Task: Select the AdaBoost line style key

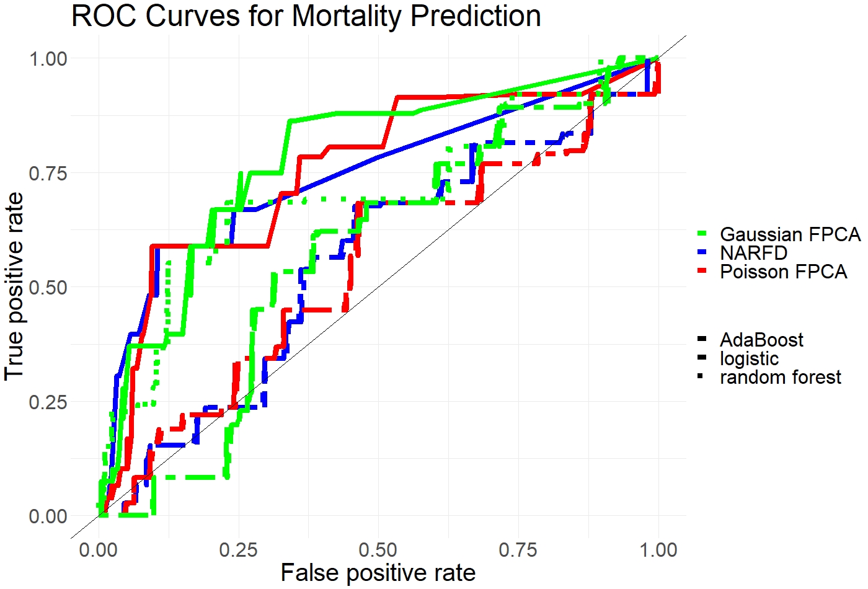Action: (702, 340)
